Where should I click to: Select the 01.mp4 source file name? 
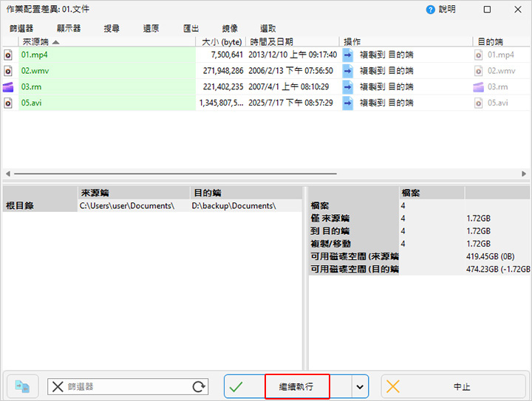34,55
